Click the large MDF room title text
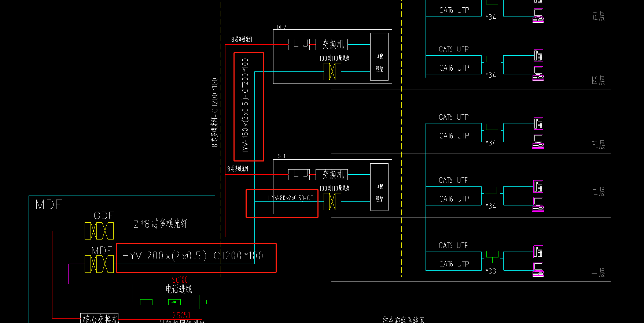 click(x=49, y=204)
